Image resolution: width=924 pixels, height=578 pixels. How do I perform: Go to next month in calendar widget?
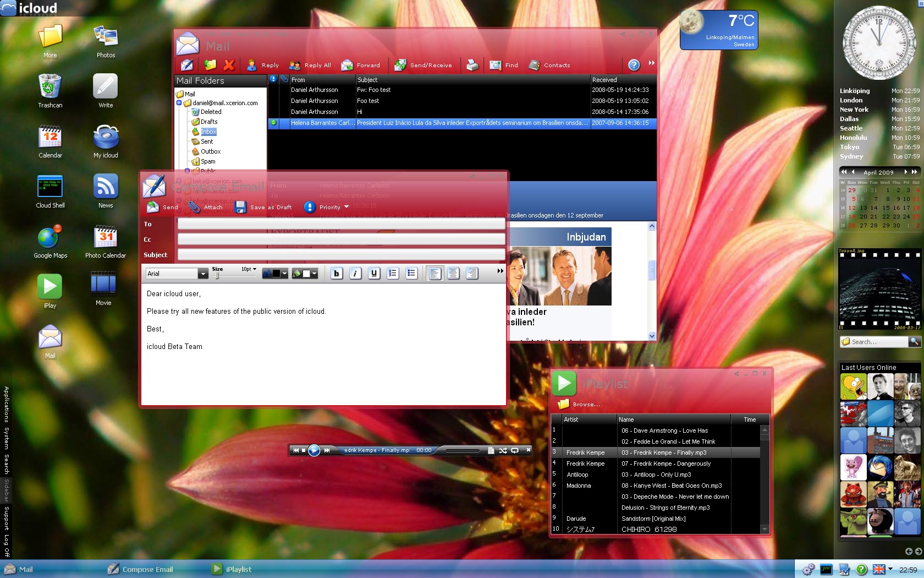906,172
